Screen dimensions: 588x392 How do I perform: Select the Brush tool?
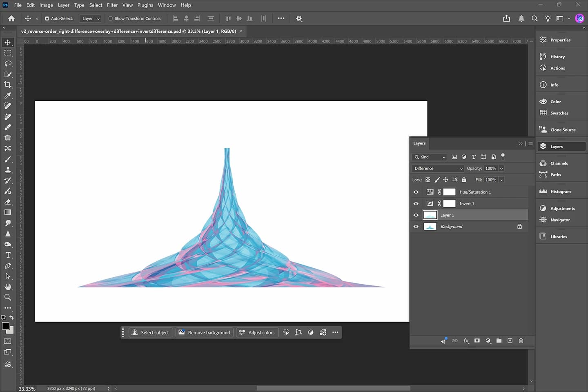[8, 159]
